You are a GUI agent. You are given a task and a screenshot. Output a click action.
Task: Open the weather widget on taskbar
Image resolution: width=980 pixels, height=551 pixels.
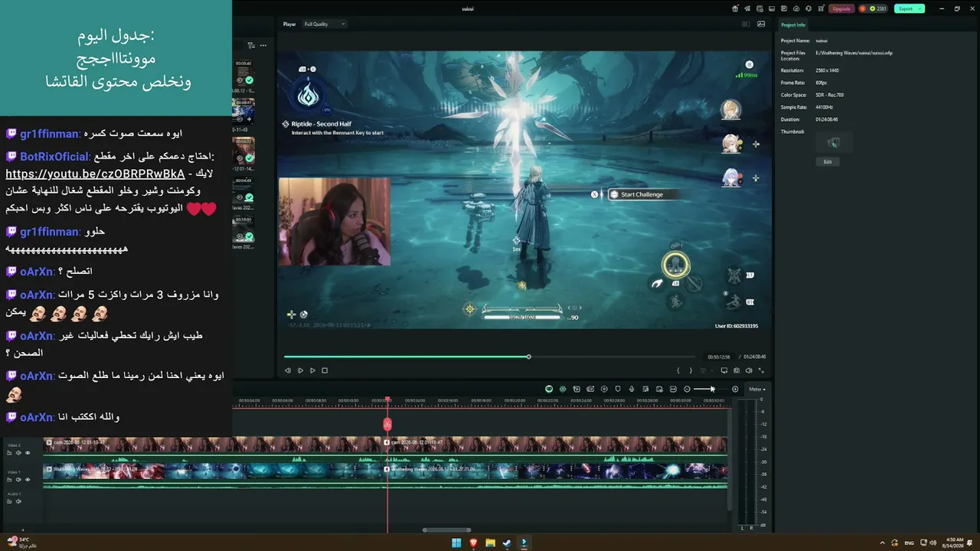(21, 543)
